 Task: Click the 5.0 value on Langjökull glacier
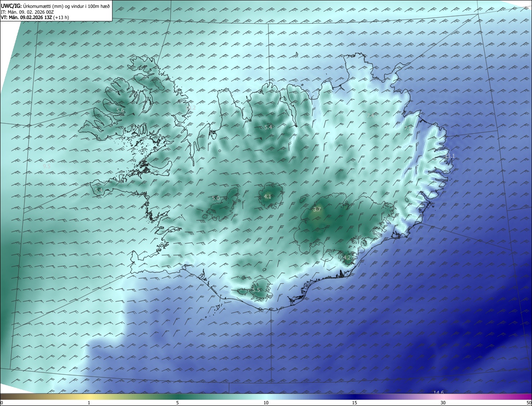216,198
